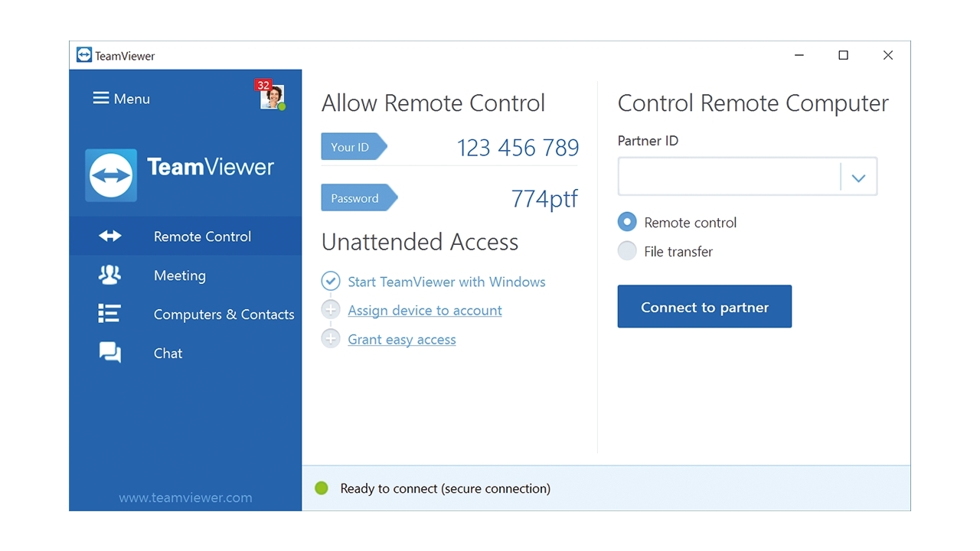Switch to the Meeting section
The height and width of the screenshot is (551, 980).
pos(180,275)
